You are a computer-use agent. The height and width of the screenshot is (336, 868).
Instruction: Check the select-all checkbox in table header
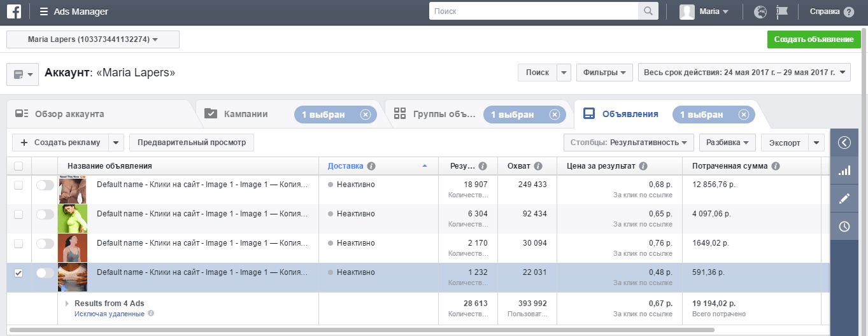(18, 166)
